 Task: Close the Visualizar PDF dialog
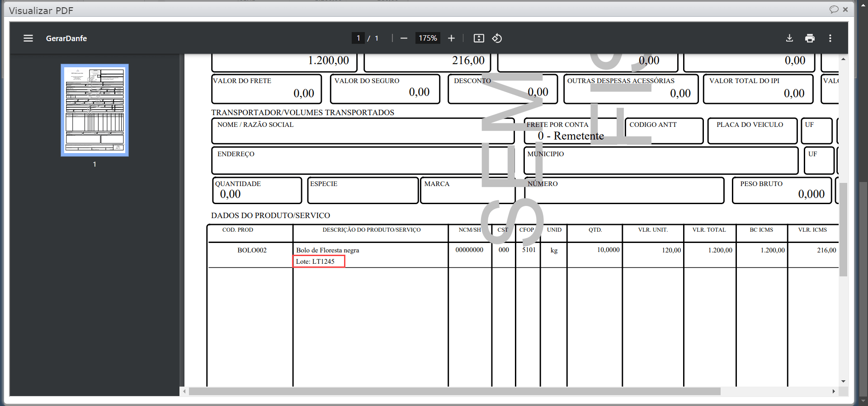tap(845, 9)
